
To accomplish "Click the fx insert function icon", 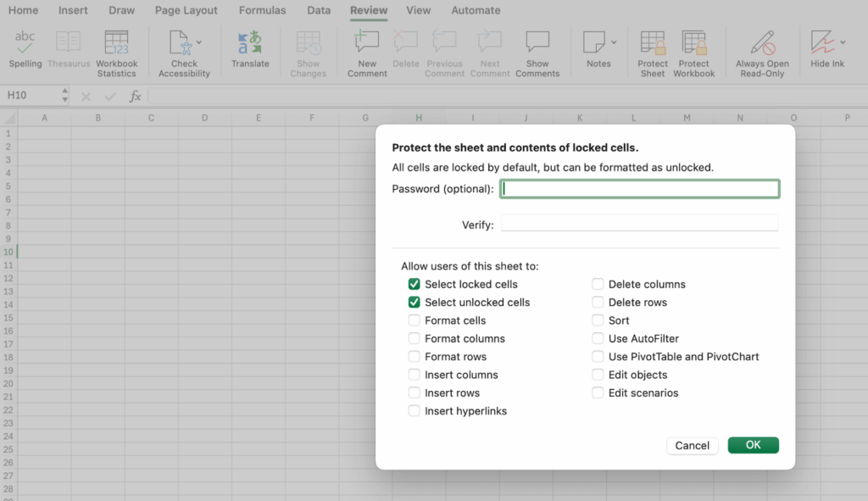I will [x=135, y=97].
